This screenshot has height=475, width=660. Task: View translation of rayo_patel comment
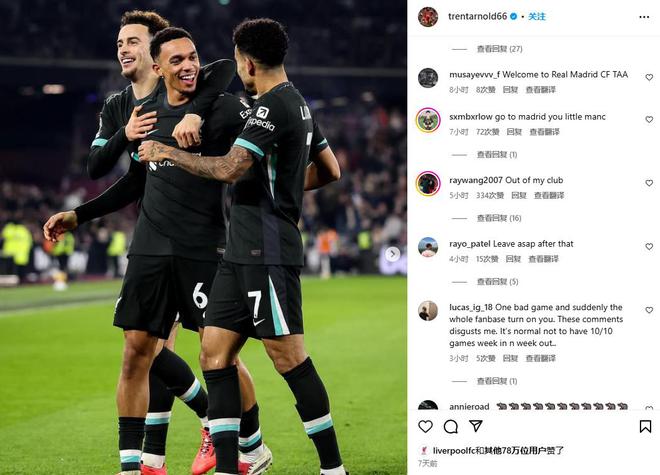tap(543, 259)
